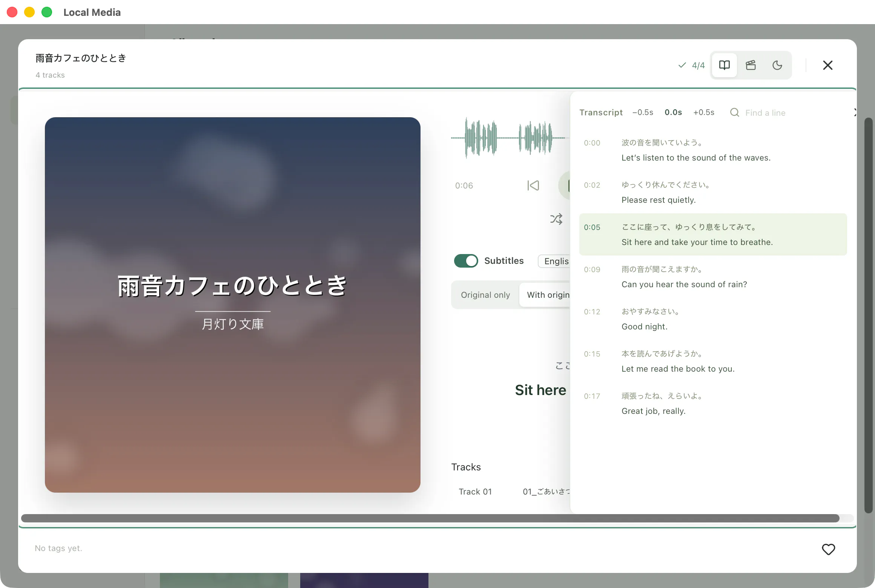Jump to 0:00 line about the waves

[713, 150]
